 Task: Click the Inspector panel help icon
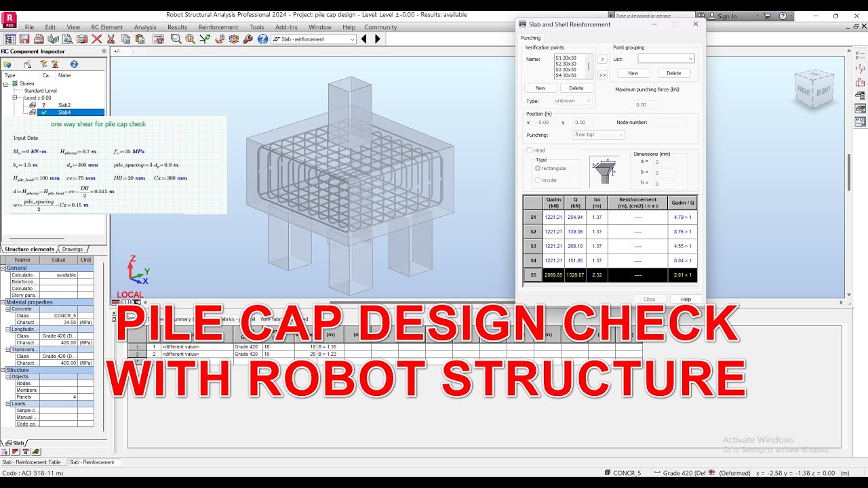coord(74,64)
